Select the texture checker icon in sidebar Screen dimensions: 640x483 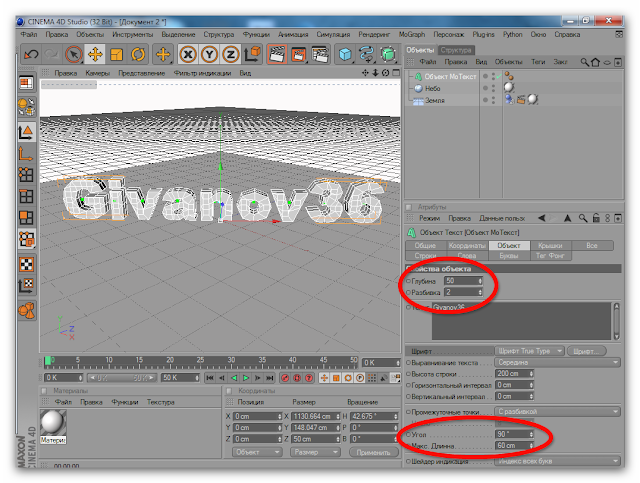tap(27, 264)
